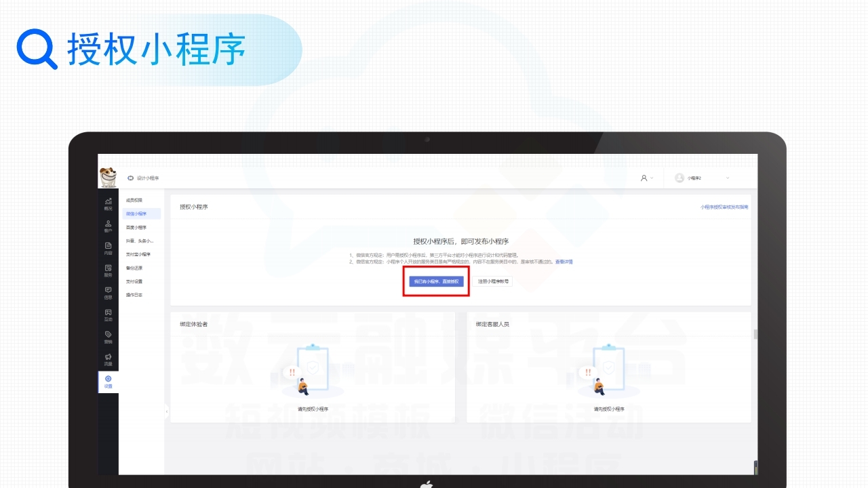Click 请先授权小程序 text under 绑定客服人员
868x488 pixels.
tap(609, 409)
